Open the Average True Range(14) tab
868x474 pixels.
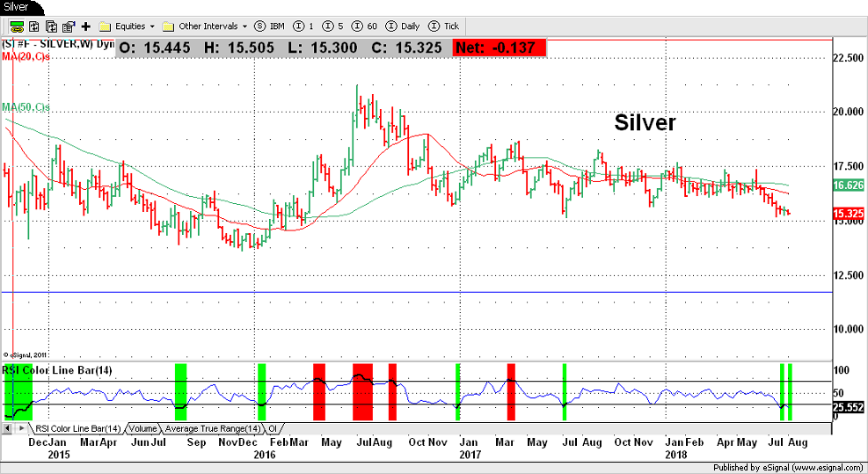pyautogui.click(x=213, y=428)
